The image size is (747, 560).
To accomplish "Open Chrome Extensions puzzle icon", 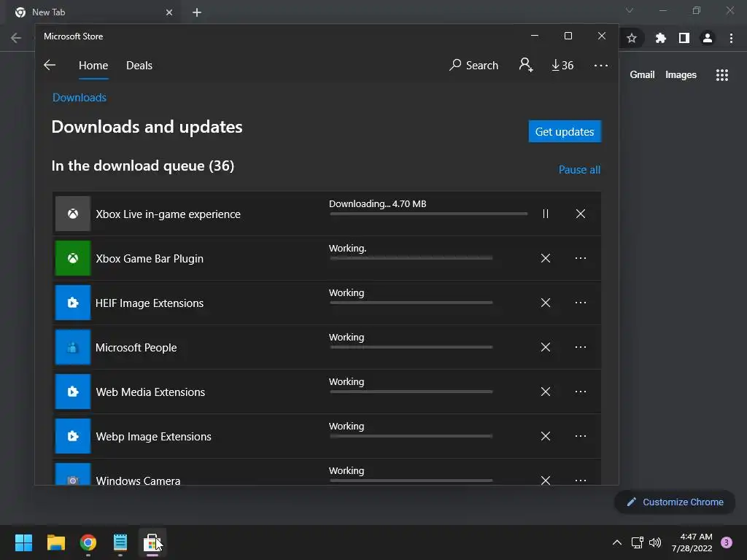I will pos(660,38).
